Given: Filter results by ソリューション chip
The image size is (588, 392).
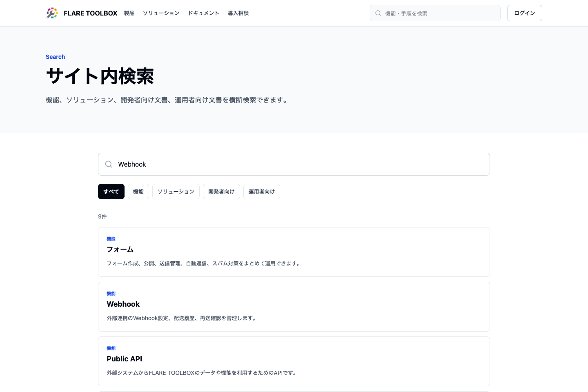Looking at the screenshot, I should click(x=176, y=192).
